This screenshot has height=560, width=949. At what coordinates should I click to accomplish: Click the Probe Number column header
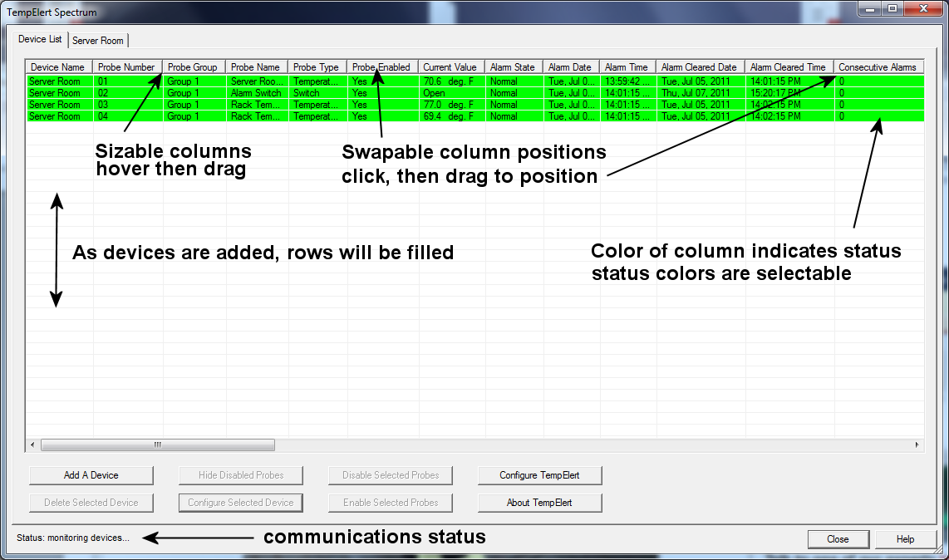(x=127, y=67)
